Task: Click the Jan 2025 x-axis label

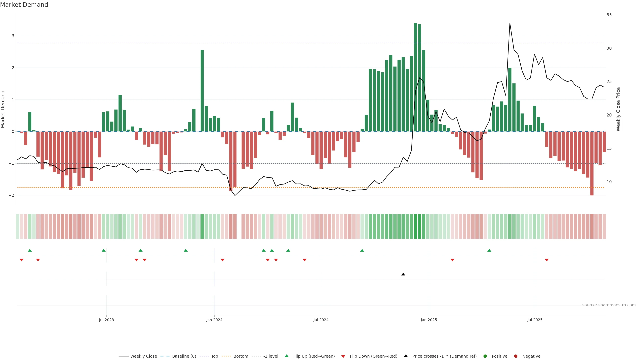Action: [x=429, y=320]
